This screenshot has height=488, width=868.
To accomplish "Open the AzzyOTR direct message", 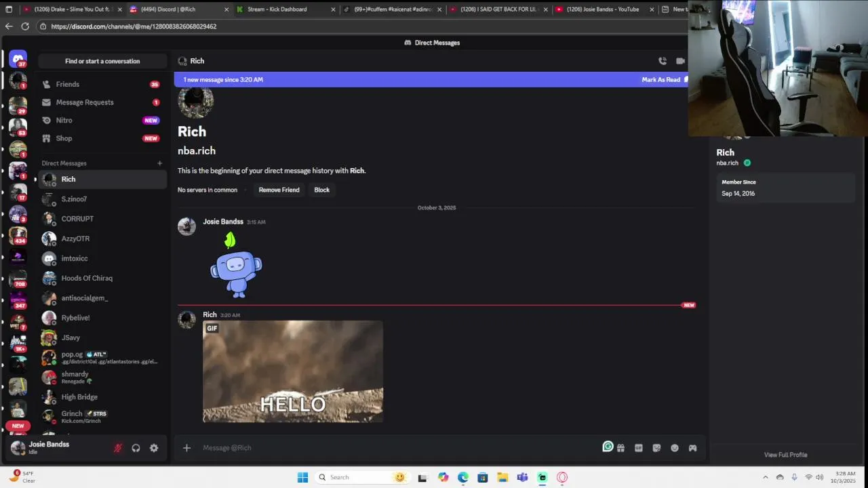I will [102, 239].
